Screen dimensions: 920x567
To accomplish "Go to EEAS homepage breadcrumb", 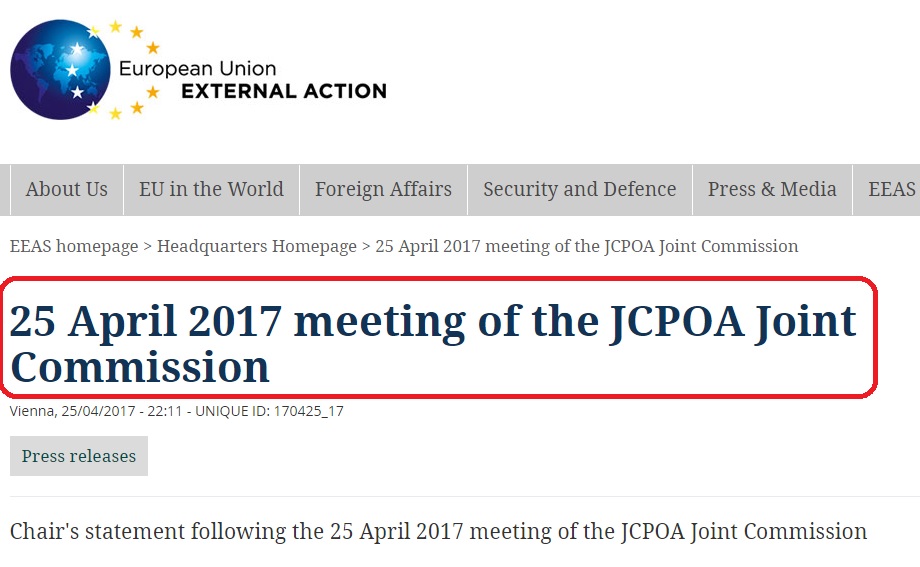I will click(74, 246).
